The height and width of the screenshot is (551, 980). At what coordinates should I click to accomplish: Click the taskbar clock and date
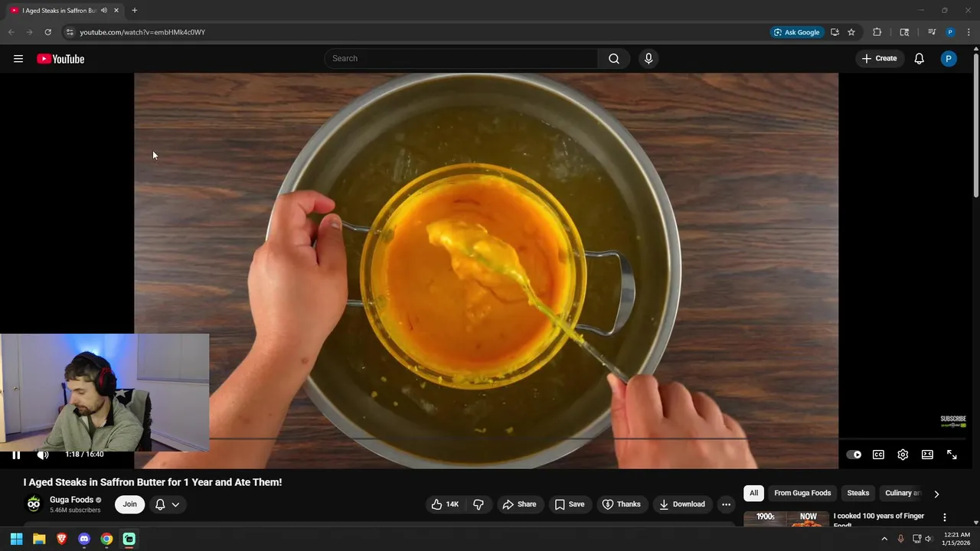[x=957, y=539]
